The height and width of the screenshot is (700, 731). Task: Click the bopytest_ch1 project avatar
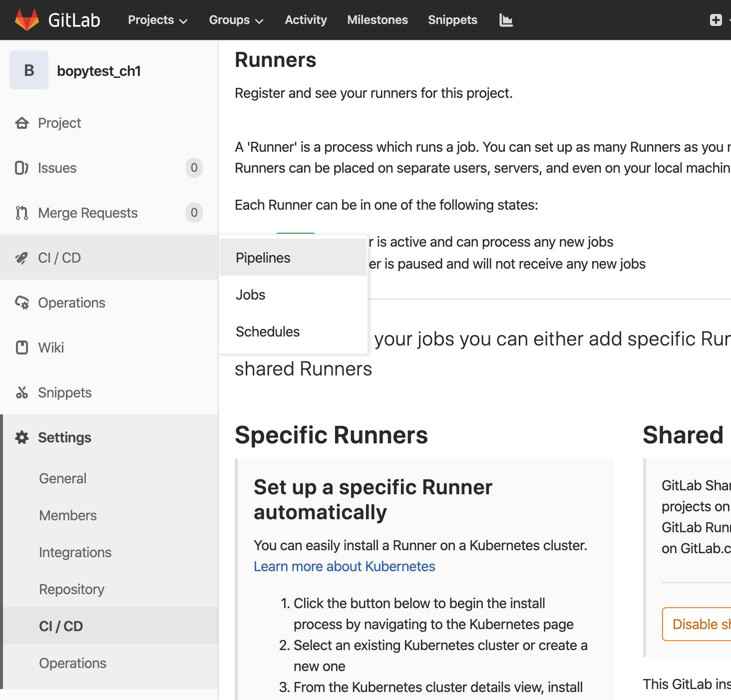(x=29, y=70)
